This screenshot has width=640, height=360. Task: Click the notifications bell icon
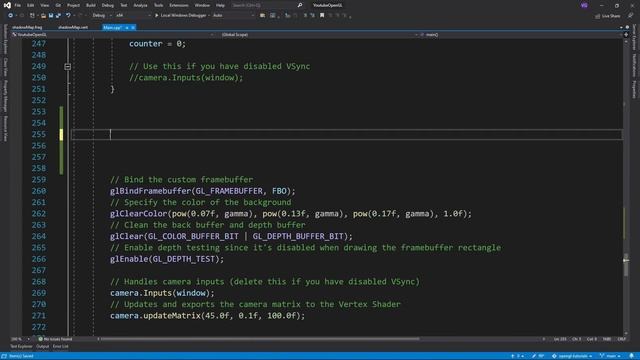pyautogui.click(x=631, y=356)
